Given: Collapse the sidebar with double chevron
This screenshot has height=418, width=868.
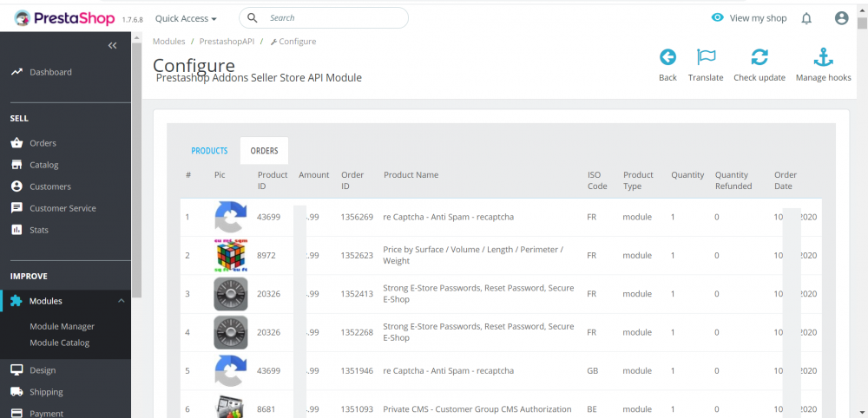Looking at the screenshot, I should tap(112, 45).
